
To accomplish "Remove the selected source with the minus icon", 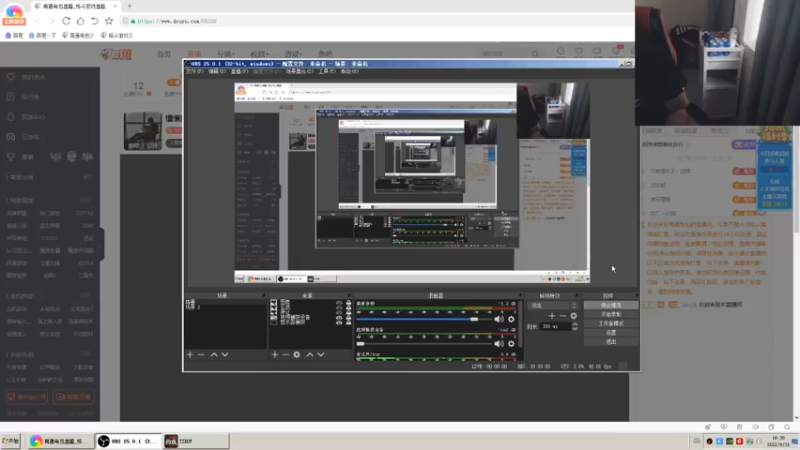I will (286, 355).
